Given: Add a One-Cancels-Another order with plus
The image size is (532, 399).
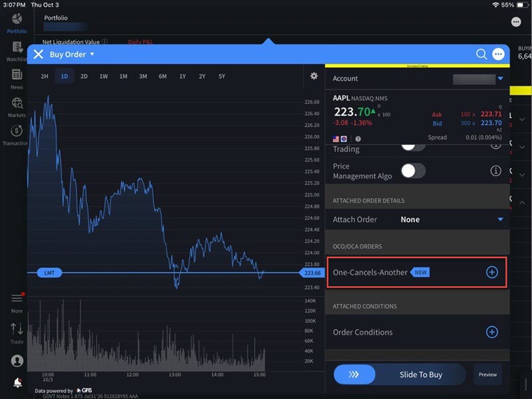Looking at the screenshot, I should point(491,273).
